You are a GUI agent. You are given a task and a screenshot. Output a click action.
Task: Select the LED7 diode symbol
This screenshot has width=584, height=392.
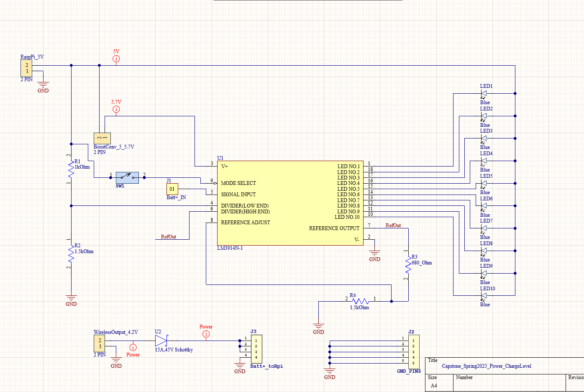pos(484,228)
